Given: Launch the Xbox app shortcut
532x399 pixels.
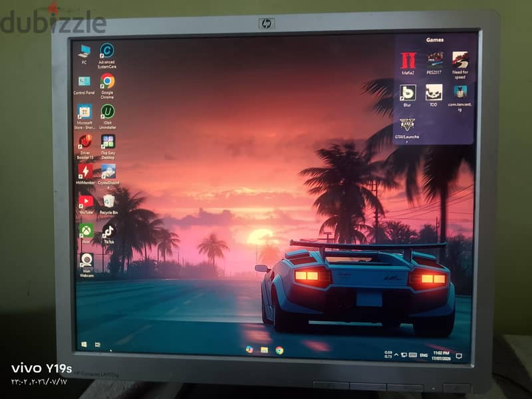Looking at the screenshot, I should coord(86,233).
